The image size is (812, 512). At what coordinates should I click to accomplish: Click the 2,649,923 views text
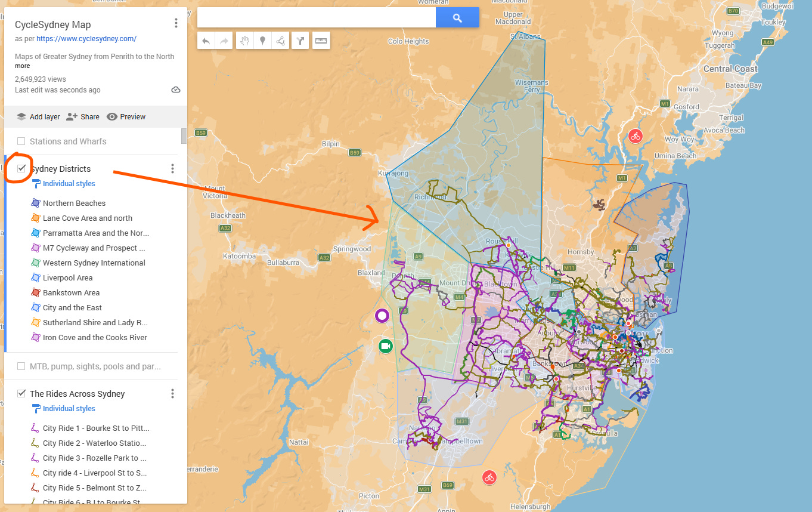pos(41,79)
